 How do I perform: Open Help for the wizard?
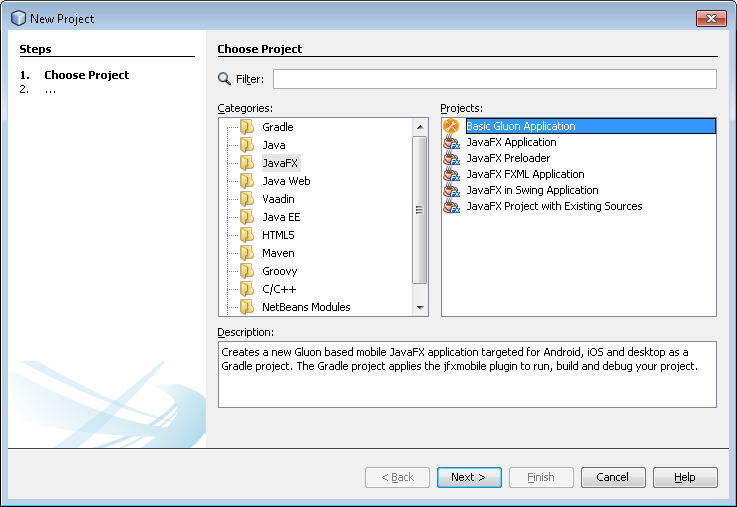tap(685, 477)
